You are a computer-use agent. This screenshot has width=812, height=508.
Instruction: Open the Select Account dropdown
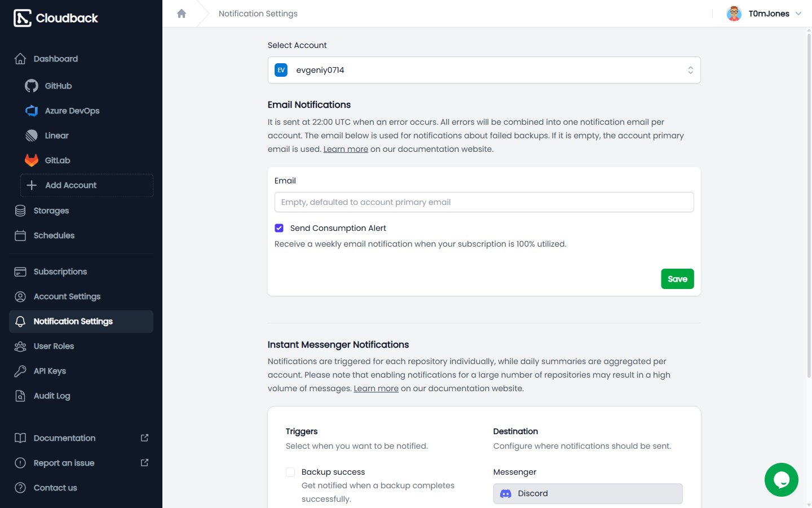[x=484, y=70]
